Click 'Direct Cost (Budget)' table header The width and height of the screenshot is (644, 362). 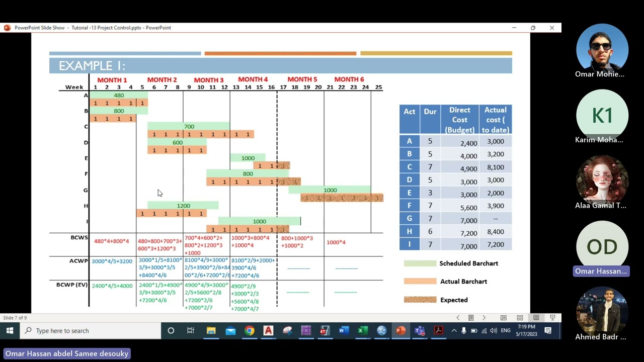(x=460, y=120)
